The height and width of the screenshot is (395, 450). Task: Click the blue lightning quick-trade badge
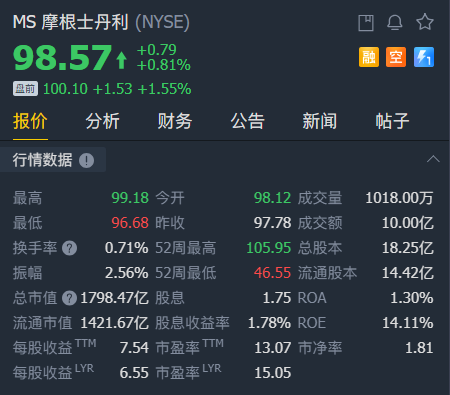pos(424,57)
